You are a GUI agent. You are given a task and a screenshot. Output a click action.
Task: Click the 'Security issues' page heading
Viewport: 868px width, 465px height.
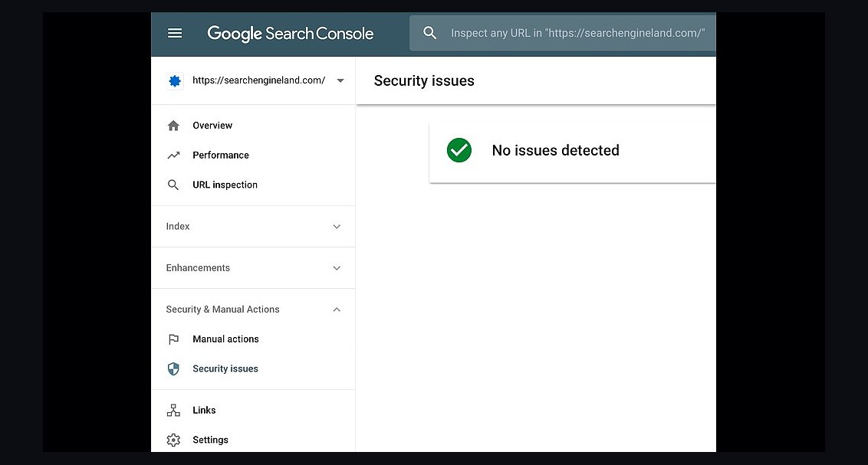tap(424, 80)
